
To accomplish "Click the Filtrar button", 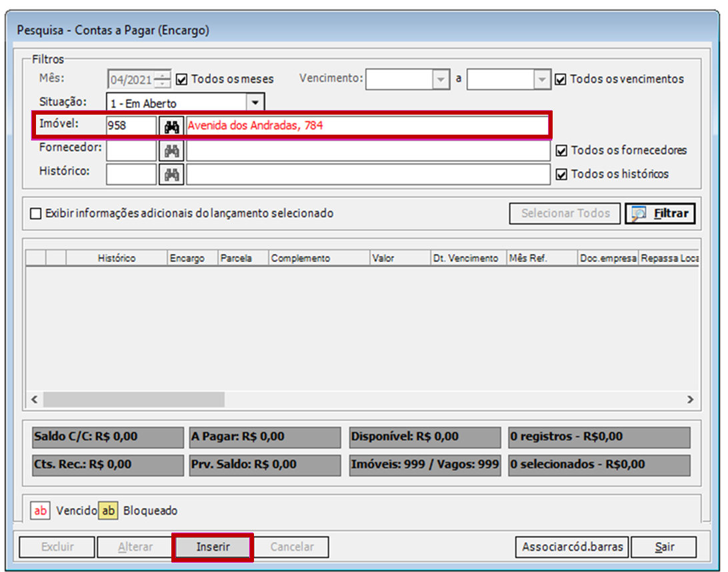I will tap(660, 213).
